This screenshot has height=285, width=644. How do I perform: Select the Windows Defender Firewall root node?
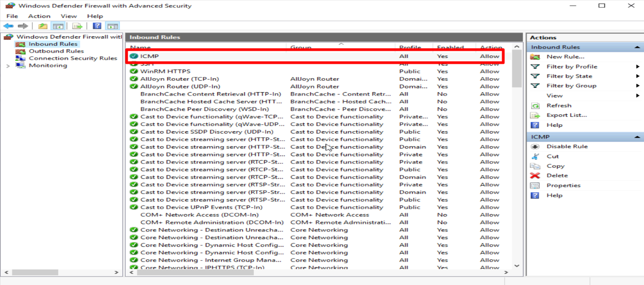coord(69,37)
